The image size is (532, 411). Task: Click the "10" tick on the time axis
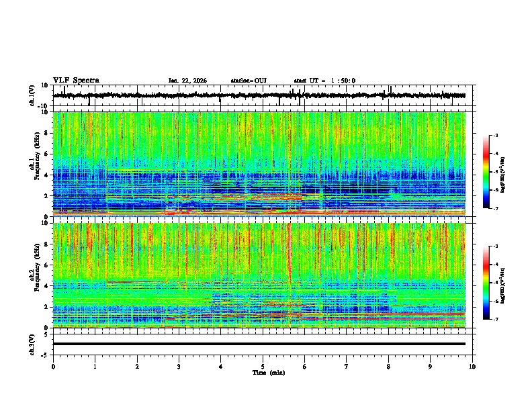click(x=472, y=367)
